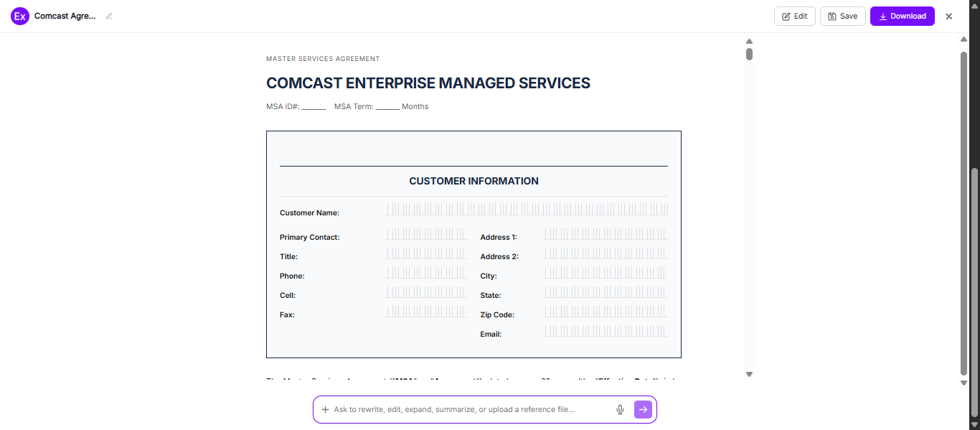Click the 'State:' label

click(491, 295)
